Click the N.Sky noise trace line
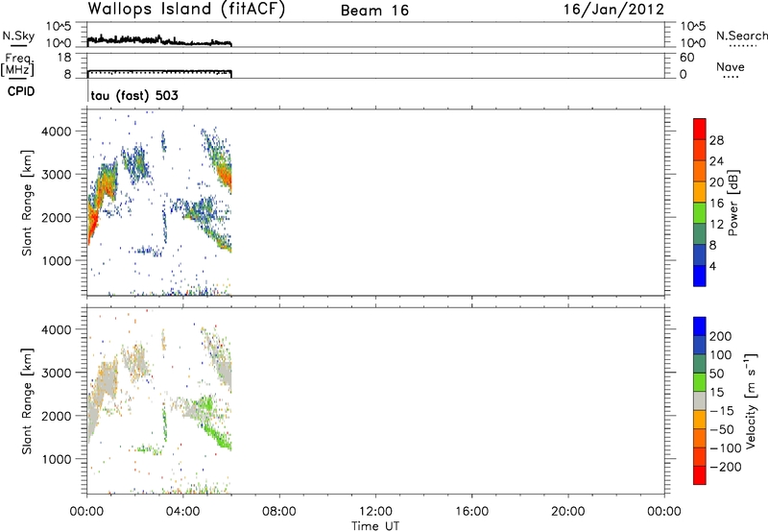This screenshot has width=768, height=532. click(x=159, y=40)
